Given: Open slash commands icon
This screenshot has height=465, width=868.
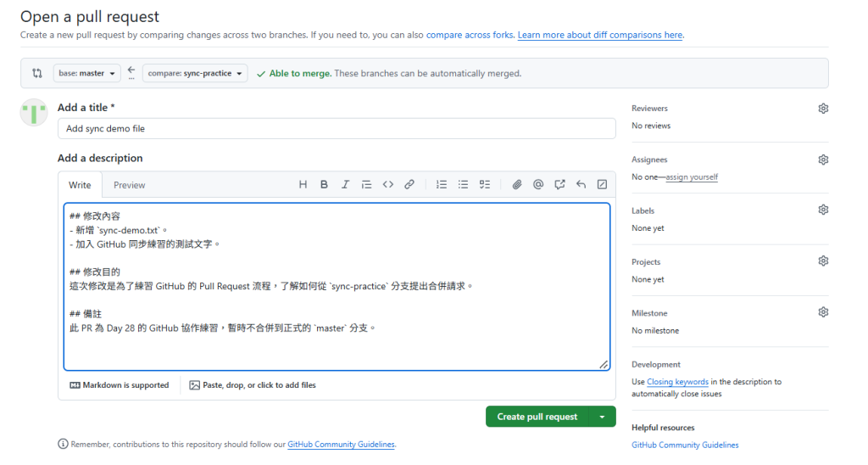Looking at the screenshot, I should 603,185.
